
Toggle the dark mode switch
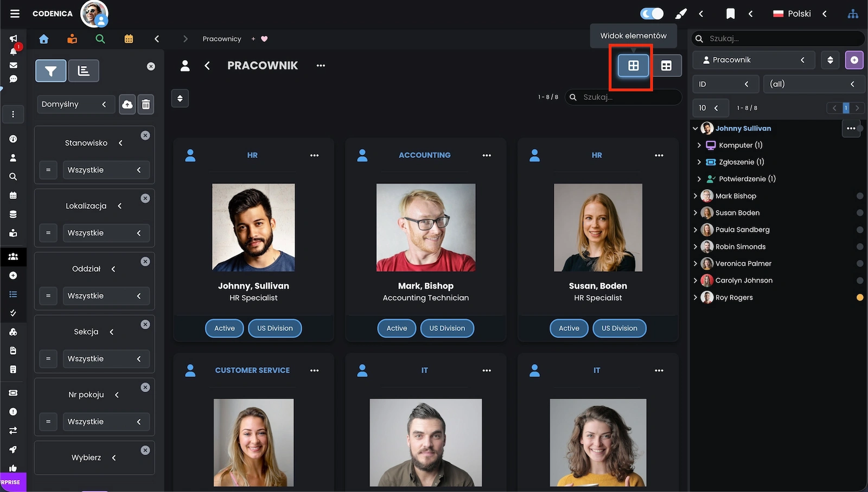[652, 14]
